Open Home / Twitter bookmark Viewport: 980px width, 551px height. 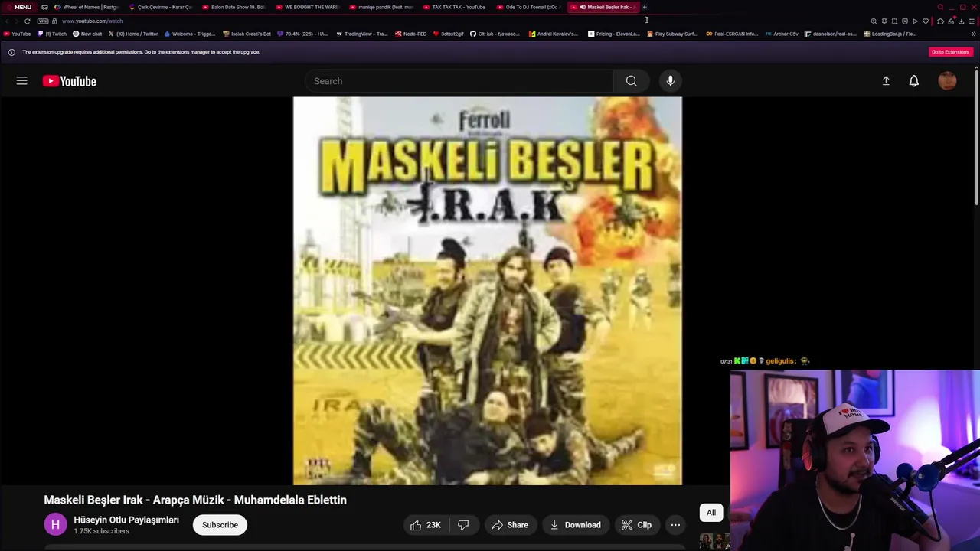point(133,34)
